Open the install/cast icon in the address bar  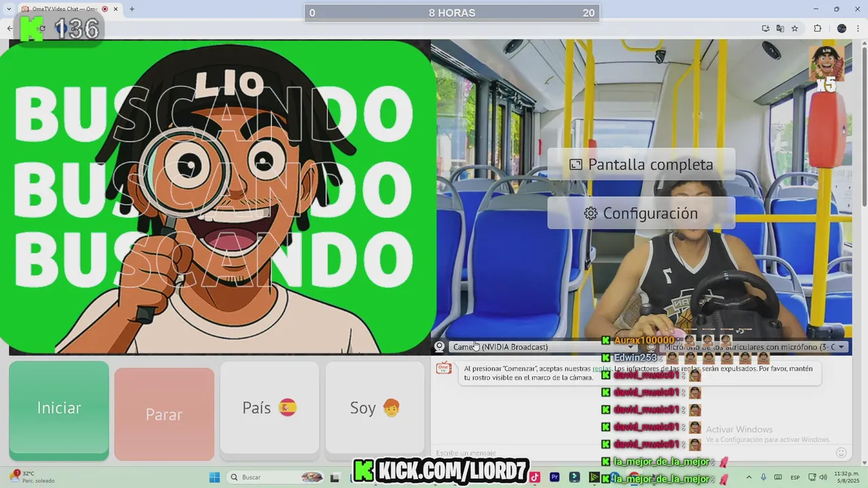766,28
